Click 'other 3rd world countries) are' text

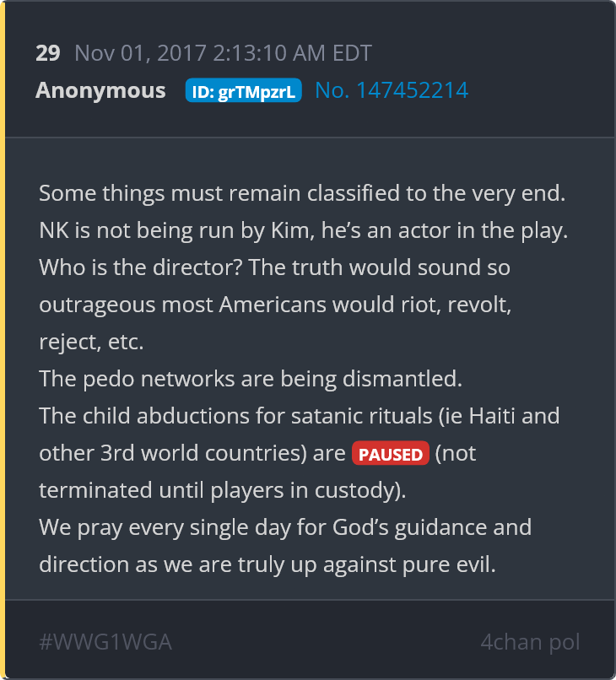coord(192,453)
